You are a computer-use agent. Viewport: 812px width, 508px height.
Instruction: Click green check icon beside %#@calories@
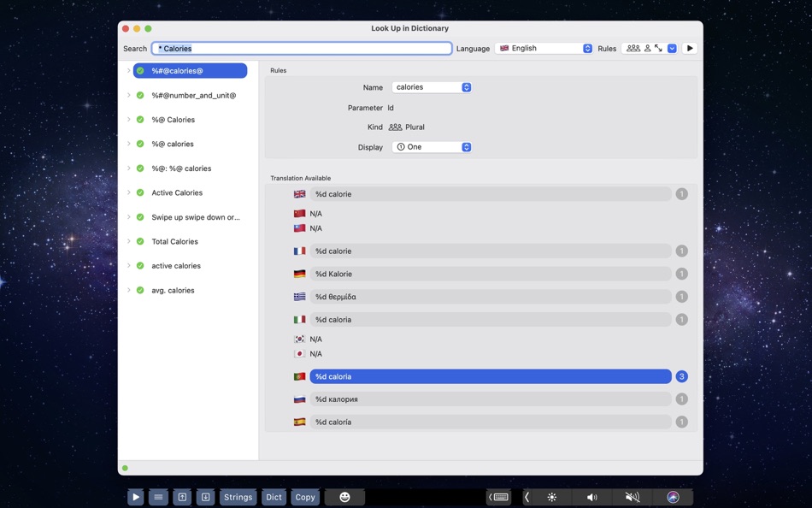pos(140,70)
